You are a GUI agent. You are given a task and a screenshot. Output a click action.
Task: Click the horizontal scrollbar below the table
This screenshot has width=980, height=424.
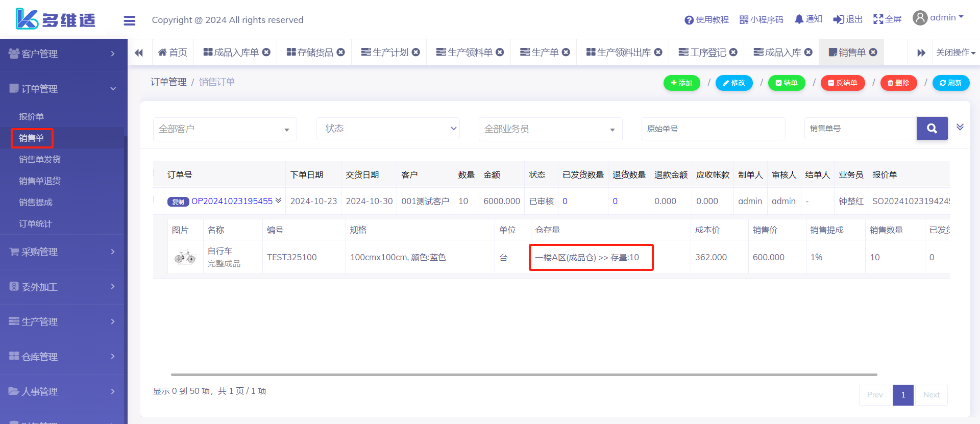tap(524, 375)
